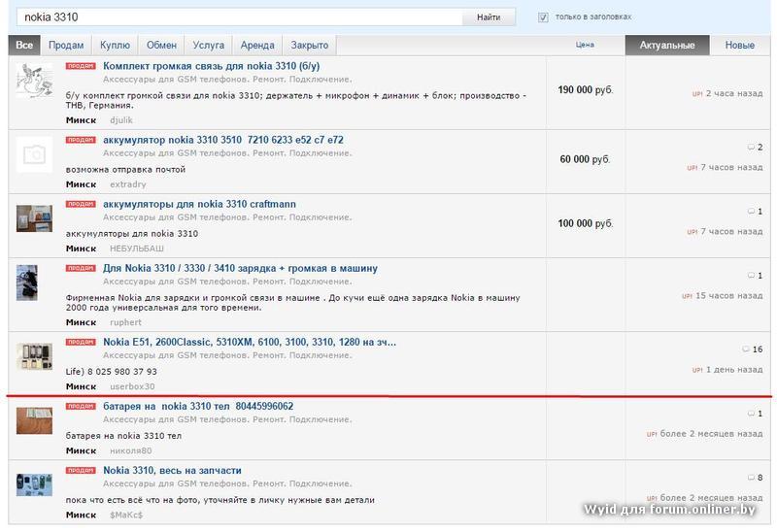
Task: Toggle the только в заголовках checkbox
Action: pyautogui.click(x=543, y=17)
